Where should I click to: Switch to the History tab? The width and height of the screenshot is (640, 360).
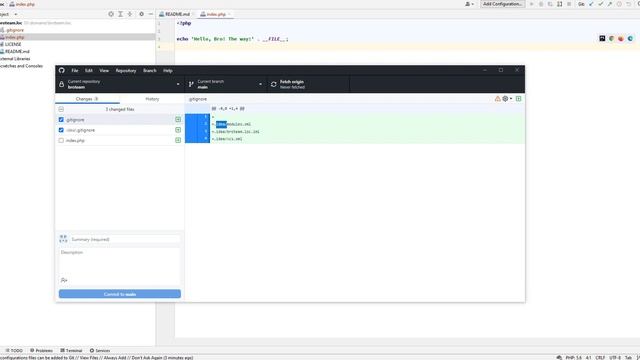152,99
